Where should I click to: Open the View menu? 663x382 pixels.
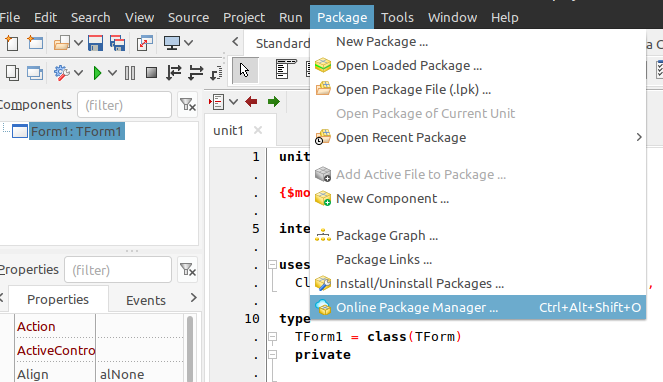point(140,17)
